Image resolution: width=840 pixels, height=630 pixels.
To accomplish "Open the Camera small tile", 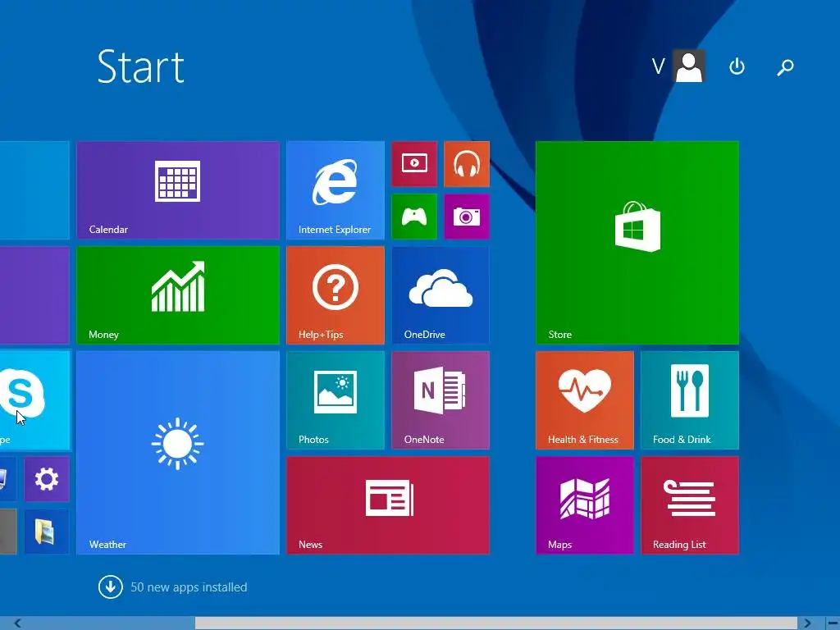I will click(467, 217).
